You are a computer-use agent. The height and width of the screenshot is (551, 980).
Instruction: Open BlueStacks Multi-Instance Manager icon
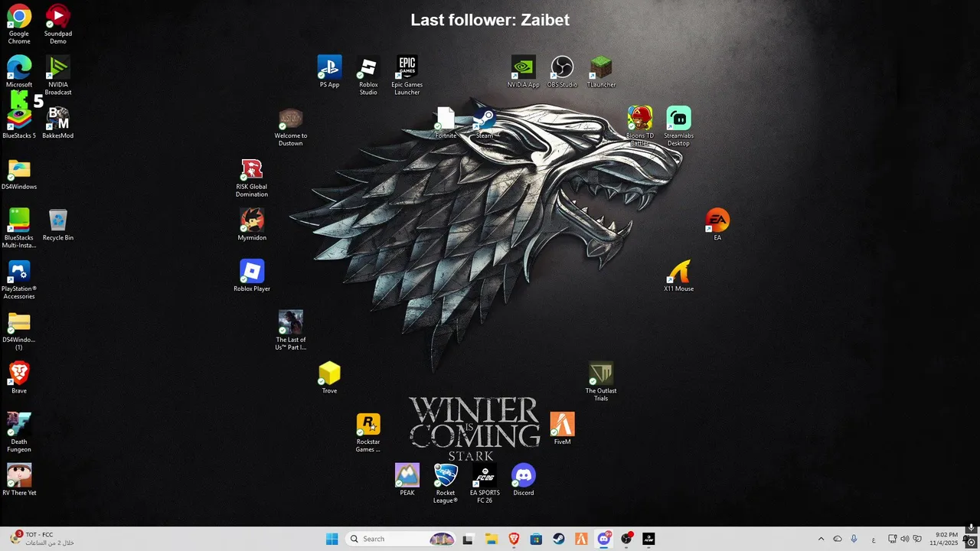coord(19,228)
